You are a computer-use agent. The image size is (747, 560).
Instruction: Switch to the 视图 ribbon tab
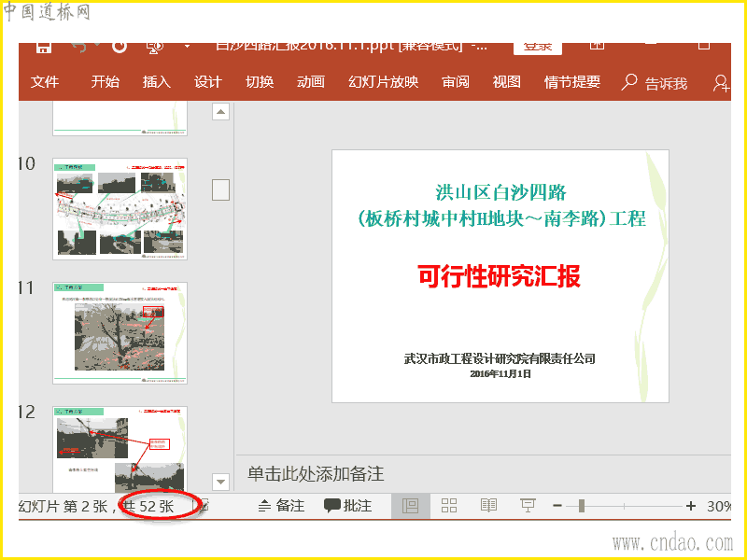[x=506, y=82]
